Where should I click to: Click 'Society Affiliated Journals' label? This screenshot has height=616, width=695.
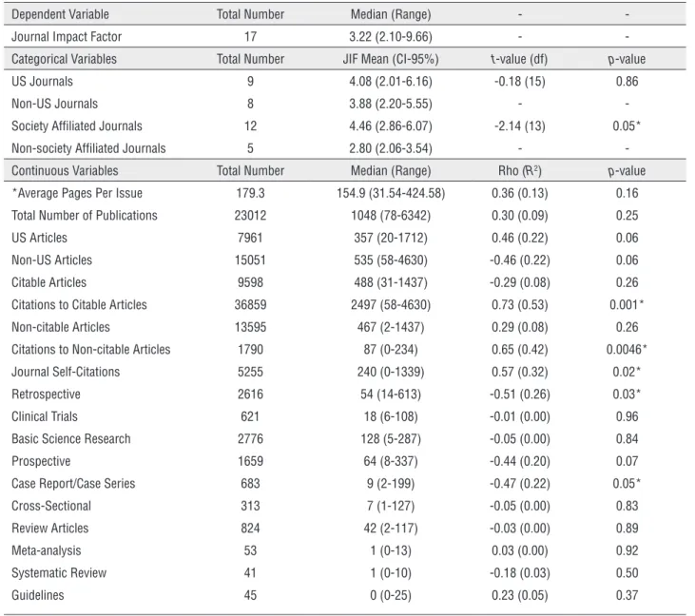point(77,126)
